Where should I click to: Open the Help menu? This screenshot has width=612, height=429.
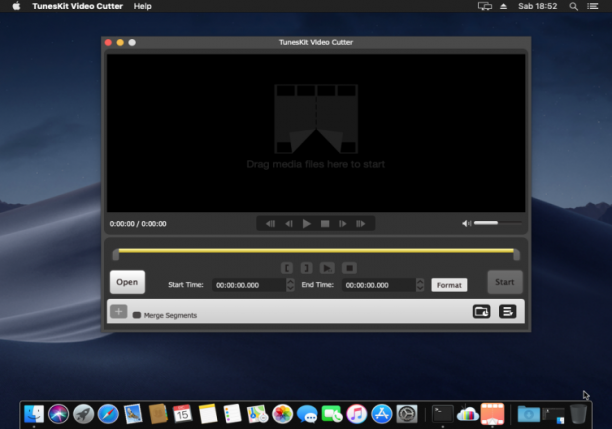(142, 6)
